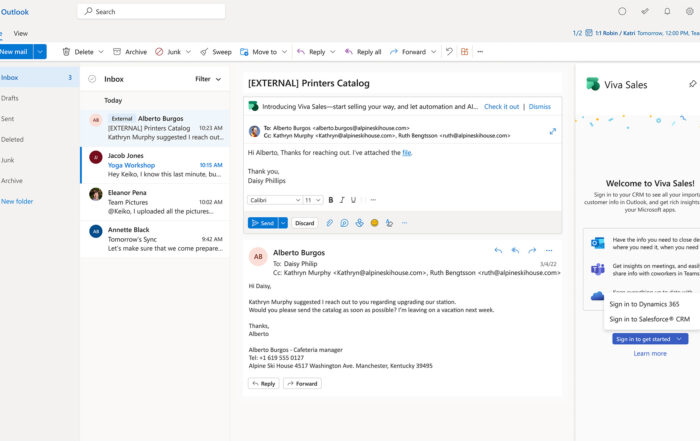The height and width of the screenshot is (441, 700).
Task: Click the Undo icon in toolbar
Action: pyautogui.click(x=449, y=52)
